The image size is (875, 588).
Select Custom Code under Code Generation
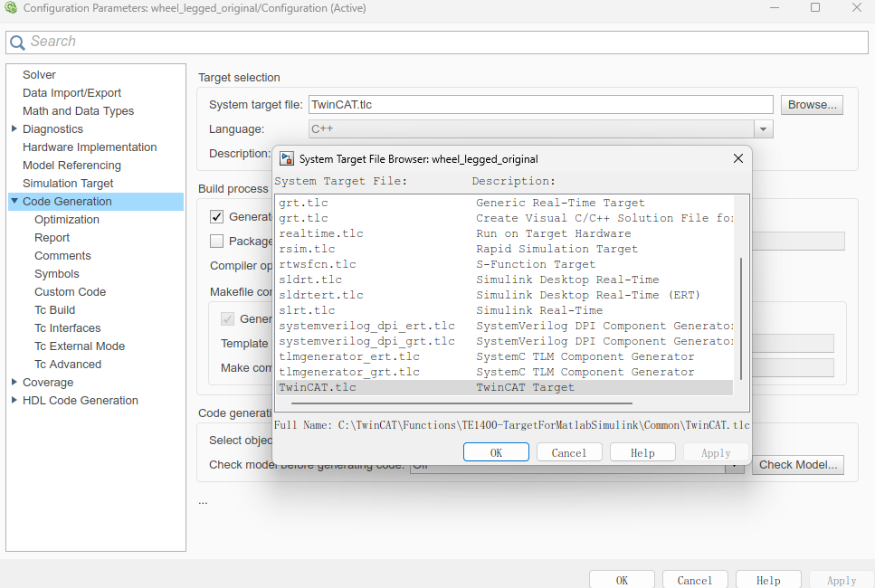point(70,292)
